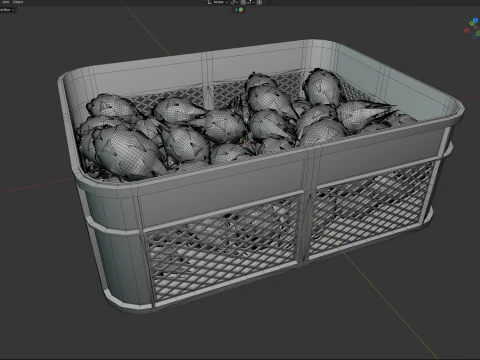Toggle the snapping magnet icon
The height and width of the screenshot is (360, 480).
[243, 2]
